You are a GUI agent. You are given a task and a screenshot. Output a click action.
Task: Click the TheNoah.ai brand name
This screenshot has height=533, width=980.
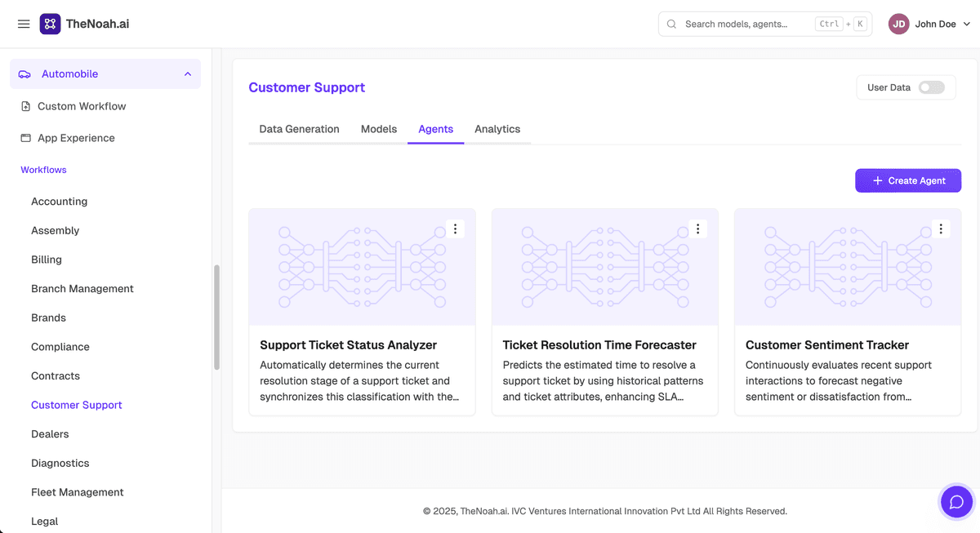(98, 24)
